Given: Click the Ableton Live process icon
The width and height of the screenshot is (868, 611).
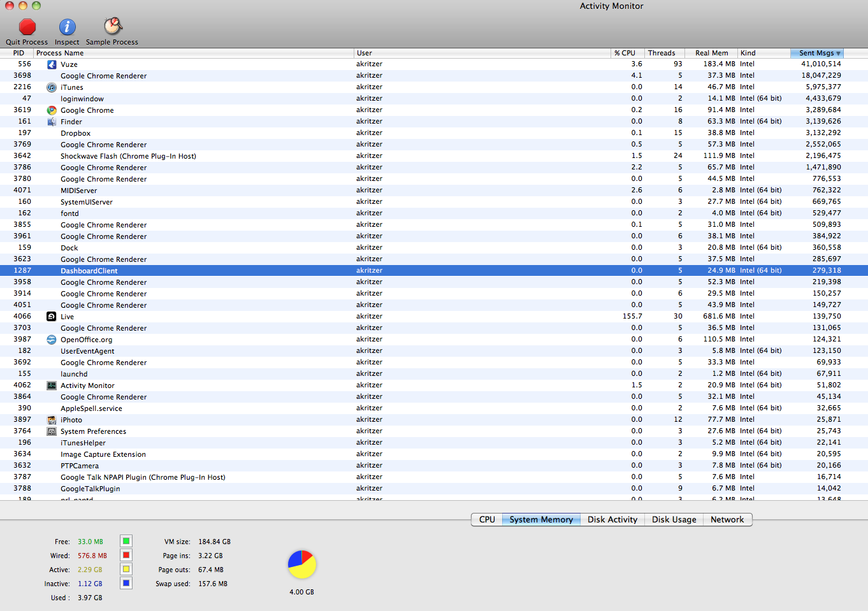Looking at the screenshot, I should coord(52,317).
